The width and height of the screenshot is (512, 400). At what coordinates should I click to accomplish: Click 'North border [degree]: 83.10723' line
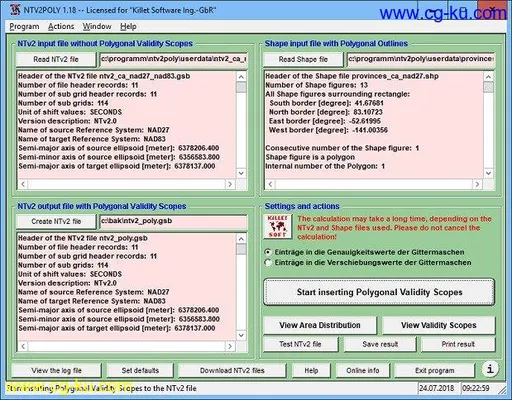pos(326,112)
